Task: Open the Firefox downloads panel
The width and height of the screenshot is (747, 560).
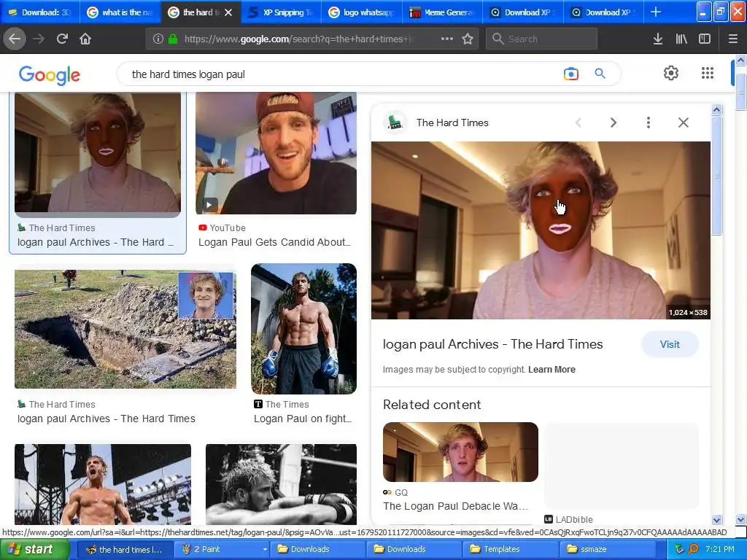Action: point(657,39)
